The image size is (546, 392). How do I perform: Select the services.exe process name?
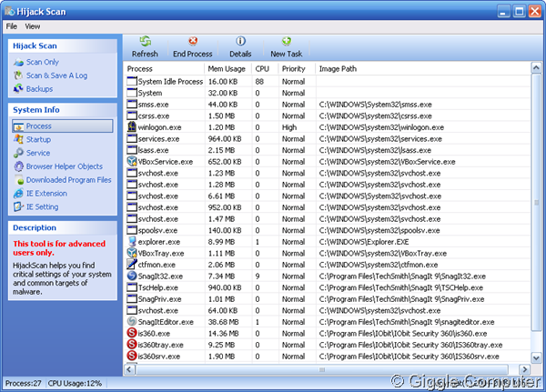(x=158, y=139)
